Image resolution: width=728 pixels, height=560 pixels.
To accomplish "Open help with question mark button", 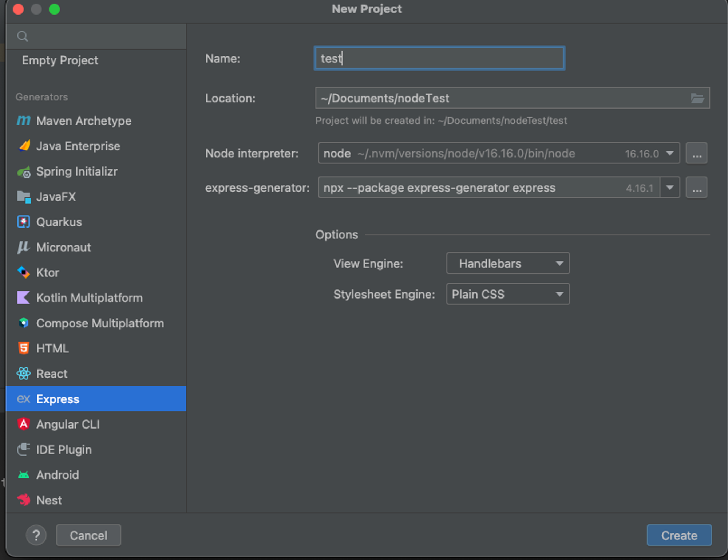I will click(36, 535).
